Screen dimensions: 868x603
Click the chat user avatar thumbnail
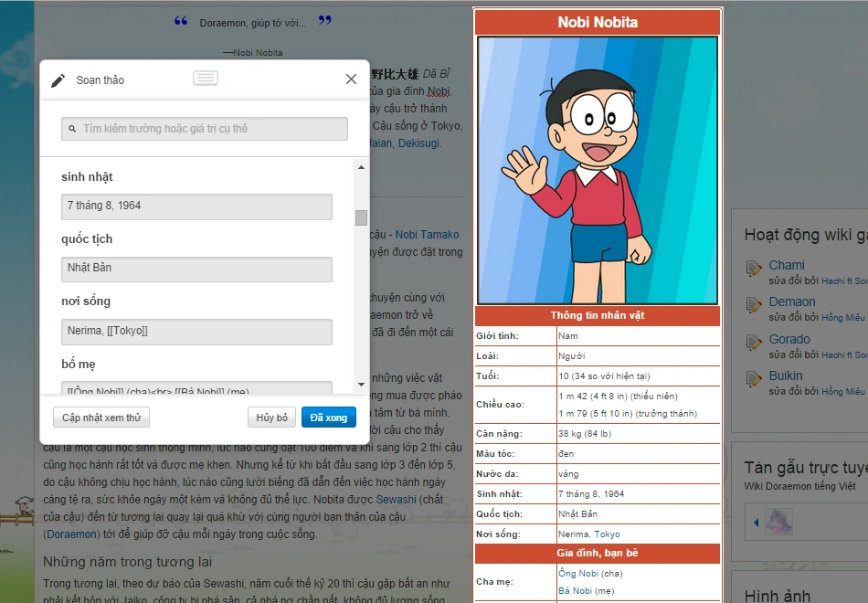pyautogui.click(x=778, y=522)
